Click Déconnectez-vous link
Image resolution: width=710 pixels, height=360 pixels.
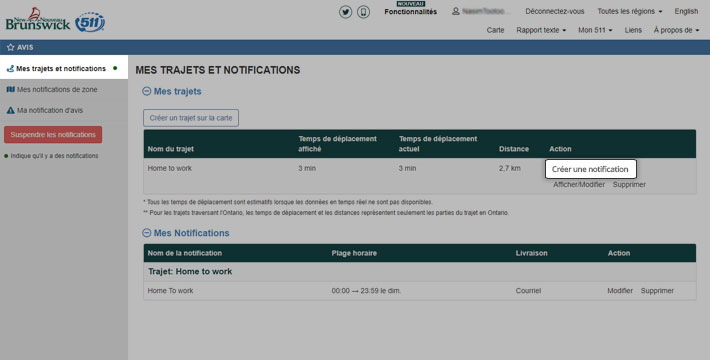click(555, 11)
